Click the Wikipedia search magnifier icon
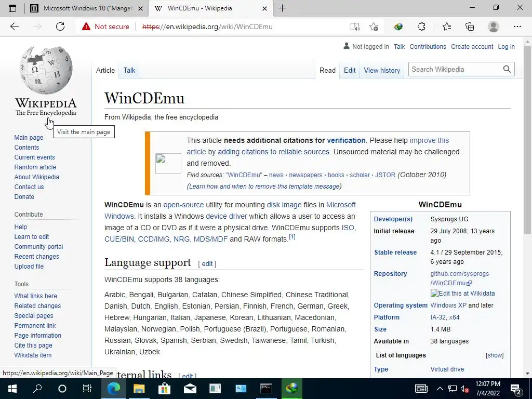 507,69
